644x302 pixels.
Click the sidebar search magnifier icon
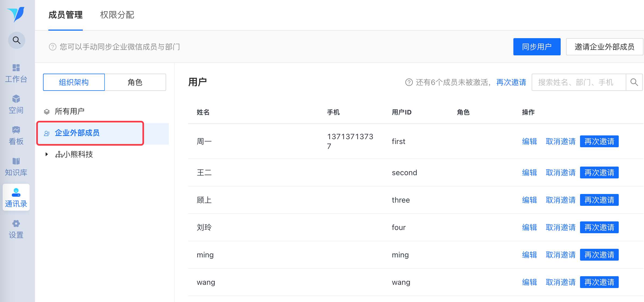click(x=17, y=40)
